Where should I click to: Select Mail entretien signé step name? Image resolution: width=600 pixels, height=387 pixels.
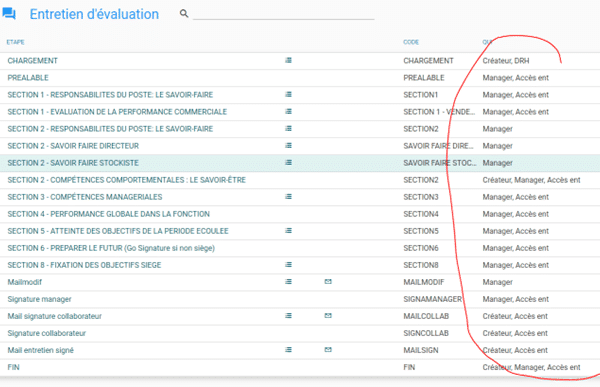coord(41,350)
